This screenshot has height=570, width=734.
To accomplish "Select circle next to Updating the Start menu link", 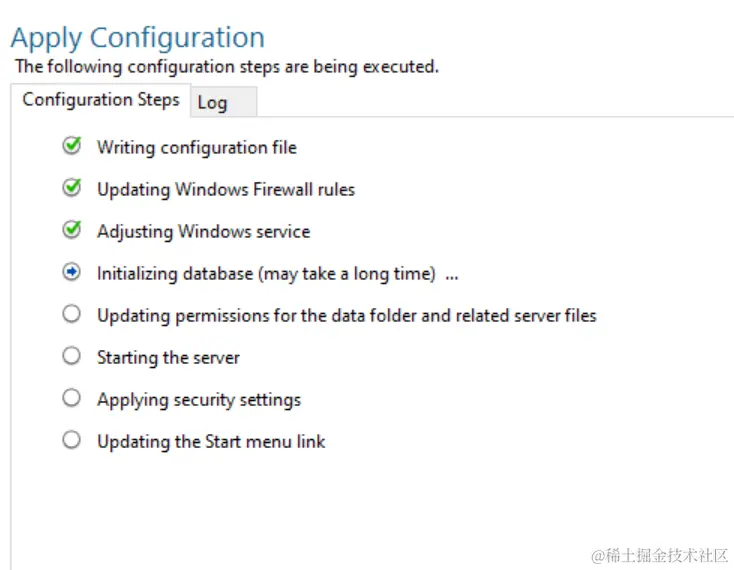I will pos(72,440).
